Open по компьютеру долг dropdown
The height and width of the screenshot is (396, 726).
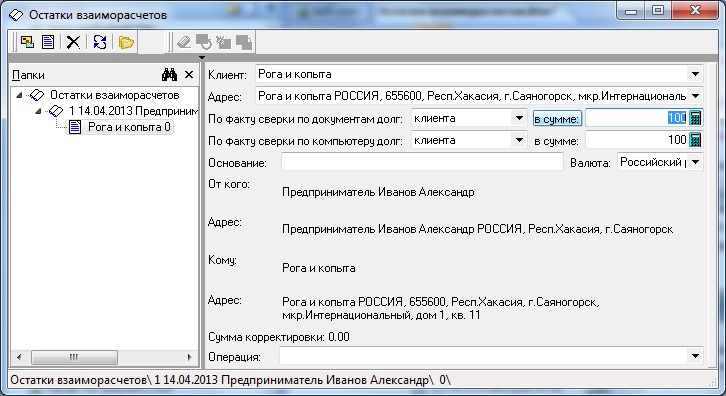coord(519,140)
